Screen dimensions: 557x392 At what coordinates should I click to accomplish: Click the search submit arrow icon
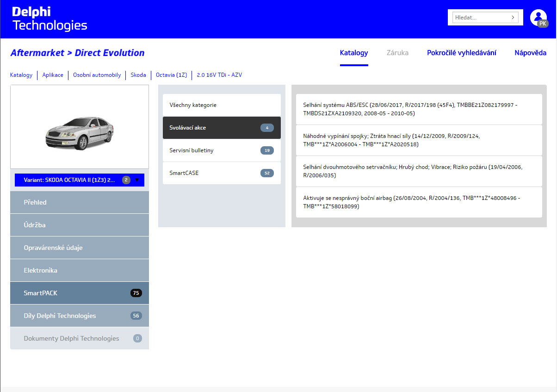[513, 18]
